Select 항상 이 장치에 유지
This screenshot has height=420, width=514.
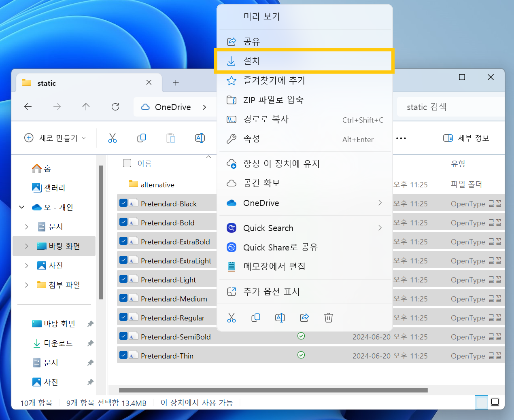305,164
